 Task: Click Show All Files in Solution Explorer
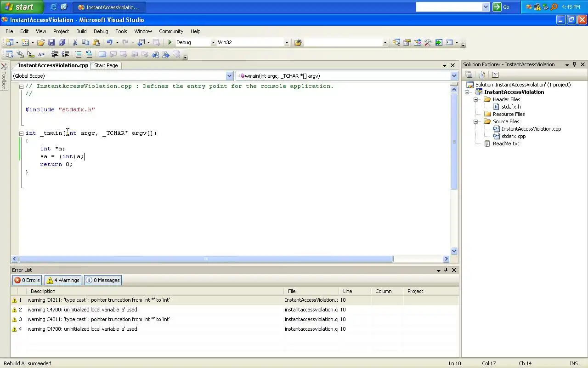(x=482, y=75)
